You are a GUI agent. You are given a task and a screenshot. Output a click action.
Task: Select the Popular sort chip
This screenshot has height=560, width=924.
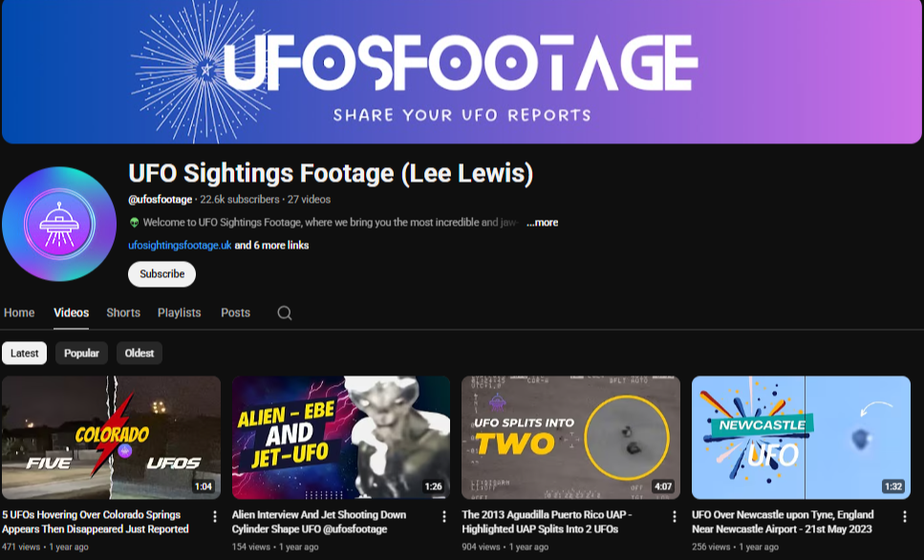coord(81,353)
